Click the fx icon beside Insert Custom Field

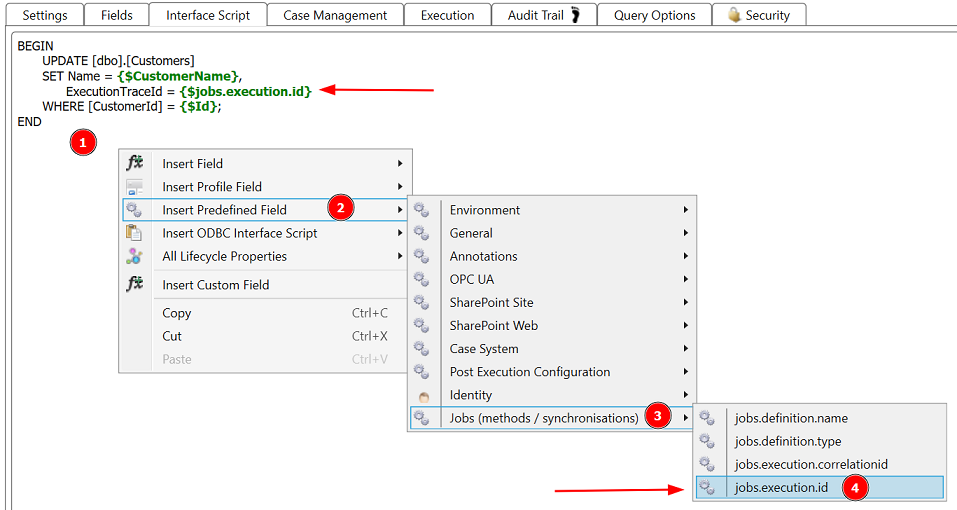tap(134, 284)
